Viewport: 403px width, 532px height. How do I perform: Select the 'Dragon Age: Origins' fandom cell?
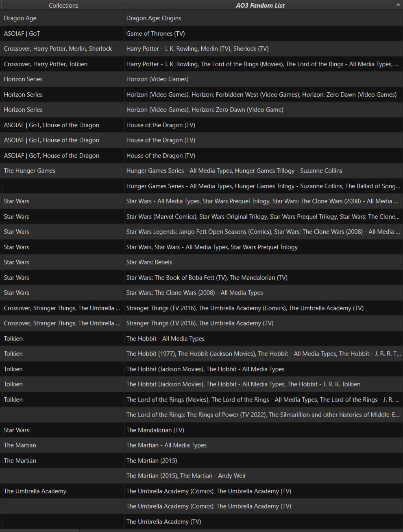pyautogui.click(x=264, y=18)
